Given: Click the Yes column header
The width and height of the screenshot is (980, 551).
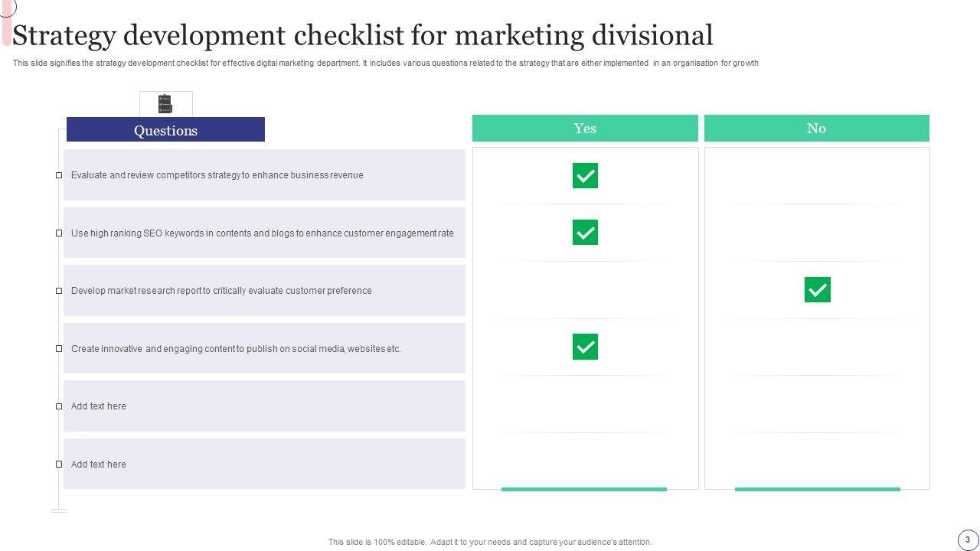Looking at the screenshot, I should (x=585, y=129).
